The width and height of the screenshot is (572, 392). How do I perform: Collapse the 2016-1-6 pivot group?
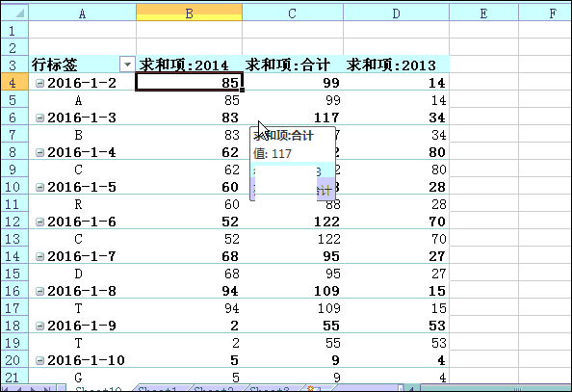pos(39,222)
